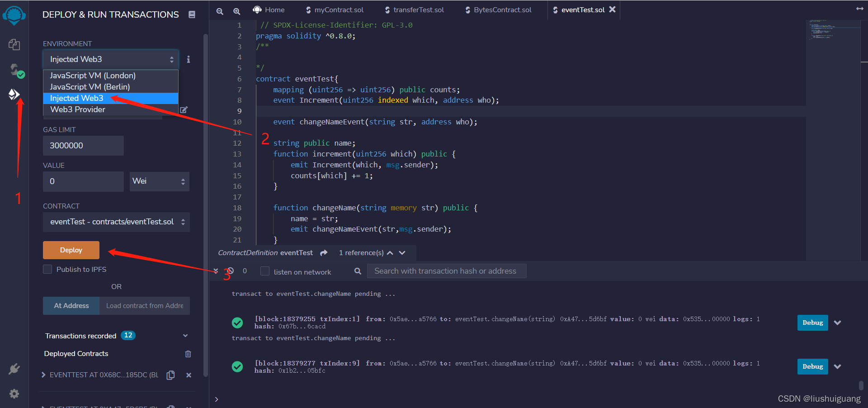Viewport: 868px width, 408px height.
Task: Toggle the transactions recorded expander arrow
Action: (x=185, y=336)
